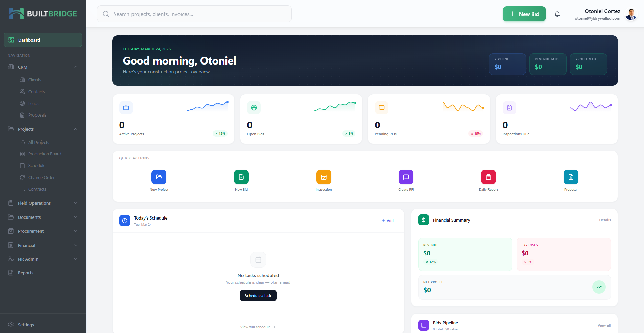Open the Production Board page
Viewport: 644px width, 333px height.
(x=44, y=154)
